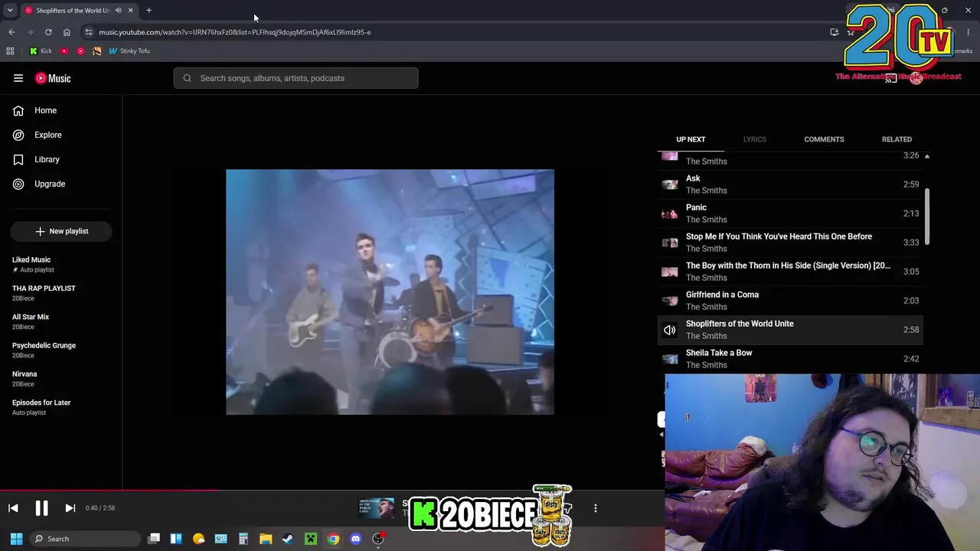
Task: Open the YouTube bookmark icon
Action: pos(64,51)
